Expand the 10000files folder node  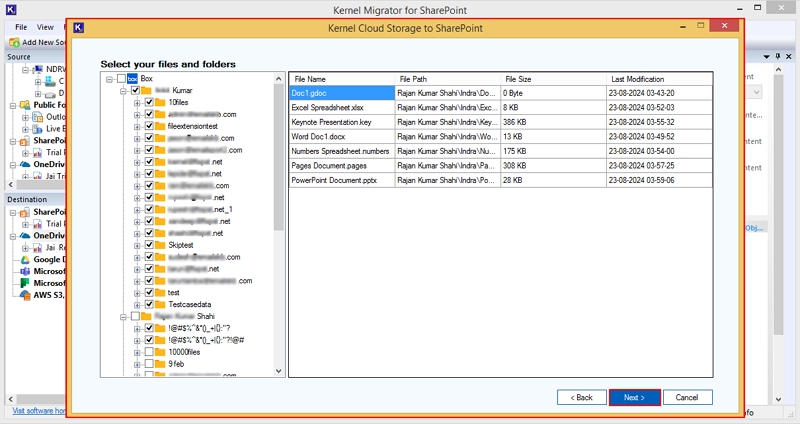pyautogui.click(x=137, y=353)
